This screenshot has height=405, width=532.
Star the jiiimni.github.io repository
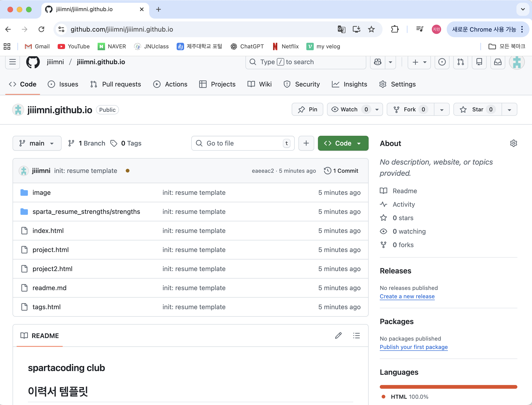pos(477,110)
